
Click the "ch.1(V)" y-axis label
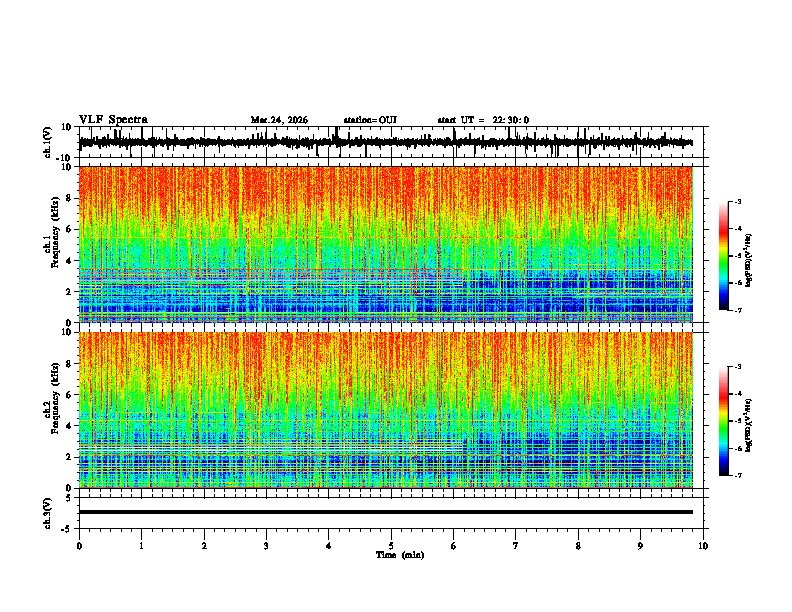pos(48,142)
